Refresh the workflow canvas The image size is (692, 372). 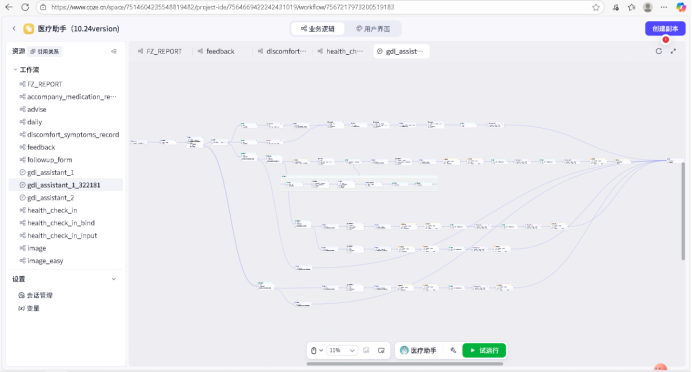point(658,51)
